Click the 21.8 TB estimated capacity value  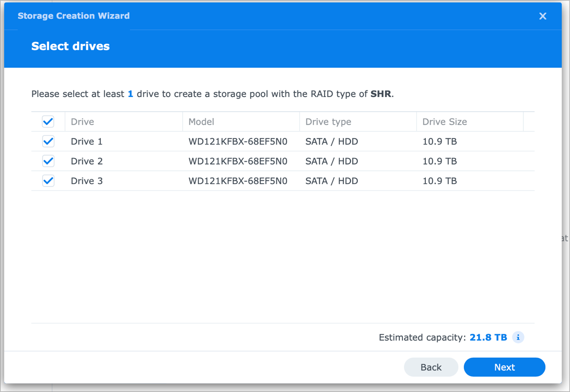click(x=488, y=337)
